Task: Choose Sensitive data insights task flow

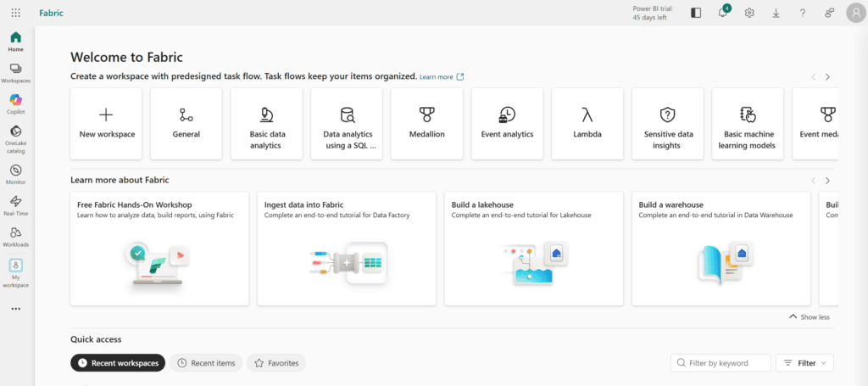Action: 668,124
